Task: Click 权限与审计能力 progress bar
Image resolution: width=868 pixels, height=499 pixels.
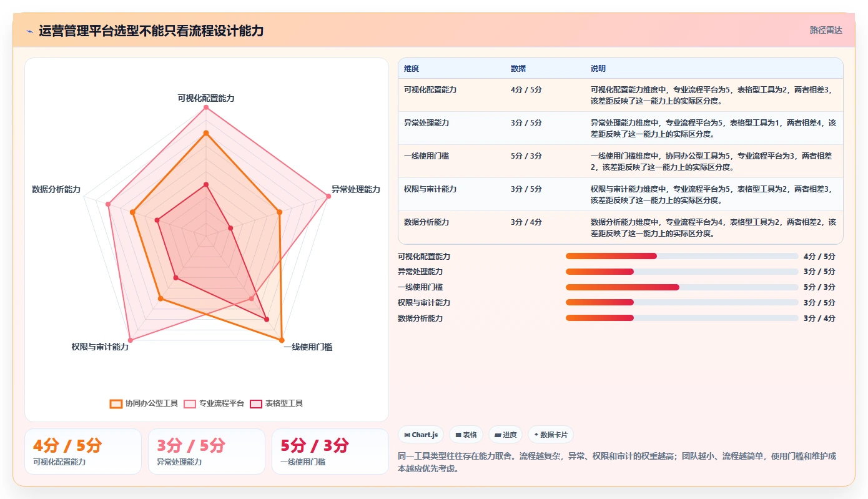Action: coord(682,302)
